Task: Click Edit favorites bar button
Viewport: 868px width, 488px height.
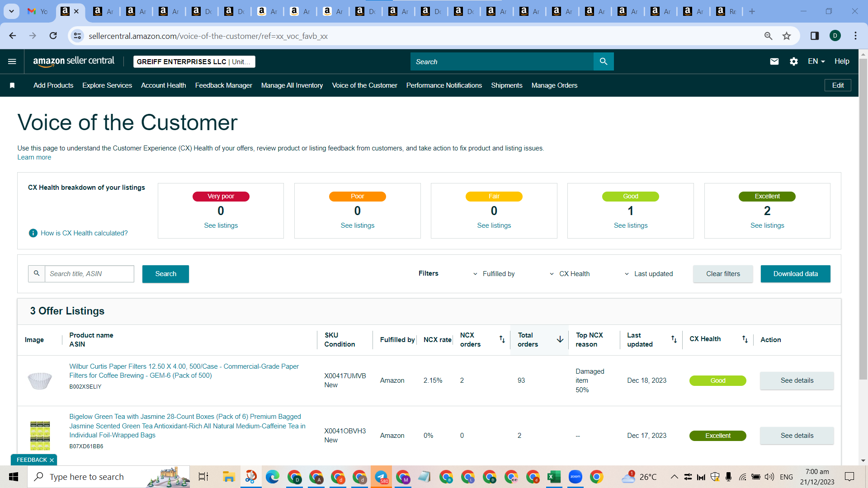Action: (838, 85)
